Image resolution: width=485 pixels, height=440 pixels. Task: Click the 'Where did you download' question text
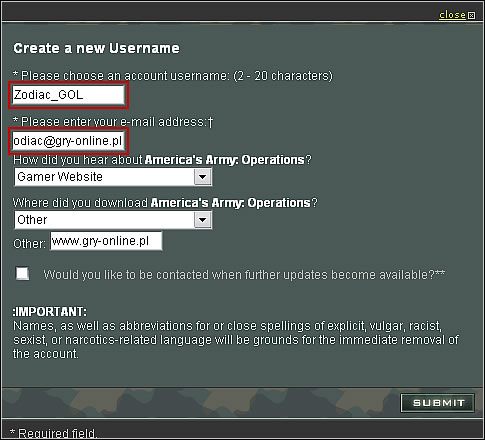tap(165, 203)
